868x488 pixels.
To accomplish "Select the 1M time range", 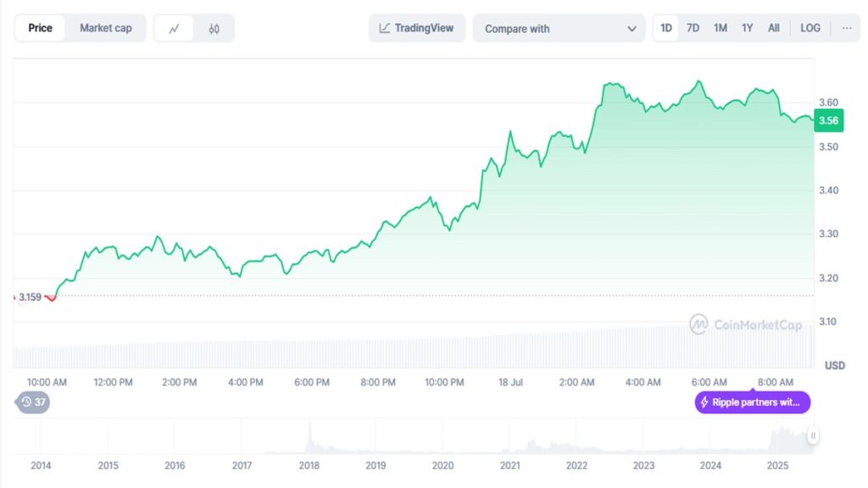I will [721, 28].
